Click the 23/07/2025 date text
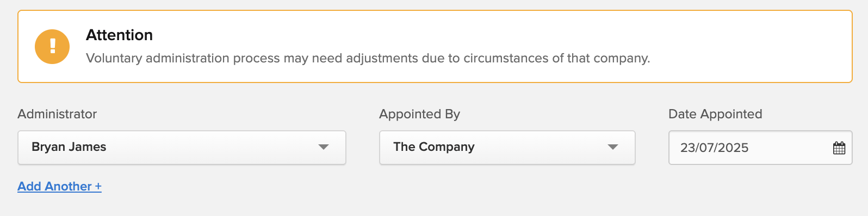This screenshot has height=216, width=868. [x=715, y=148]
